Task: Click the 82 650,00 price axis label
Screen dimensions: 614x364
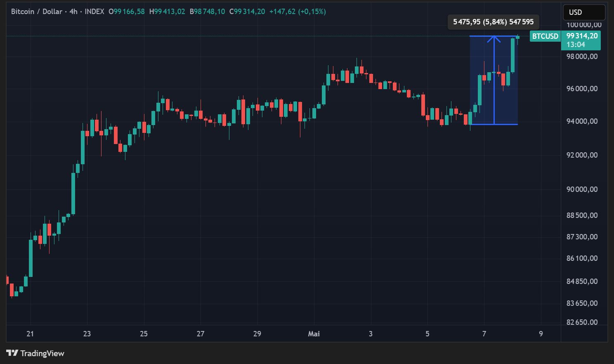Action: (x=582, y=322)
